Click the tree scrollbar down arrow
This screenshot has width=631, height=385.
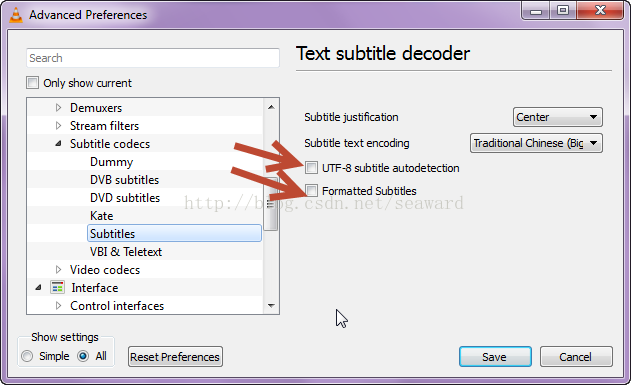271,306
